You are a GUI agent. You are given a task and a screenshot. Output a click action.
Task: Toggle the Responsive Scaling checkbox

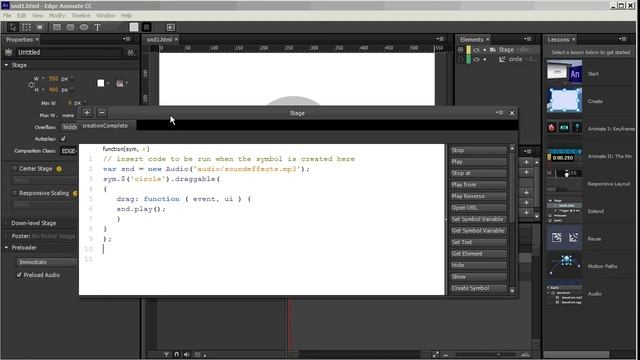[15, 193]
